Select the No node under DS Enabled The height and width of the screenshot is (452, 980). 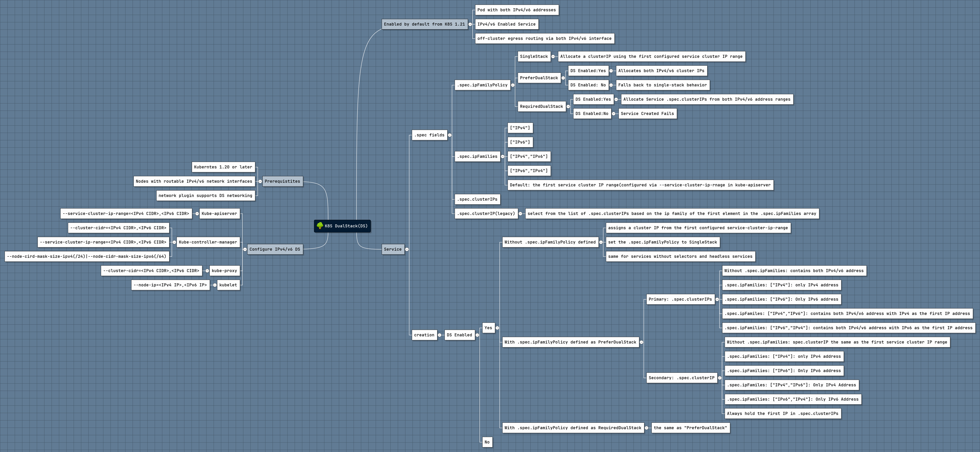(487, 442)
